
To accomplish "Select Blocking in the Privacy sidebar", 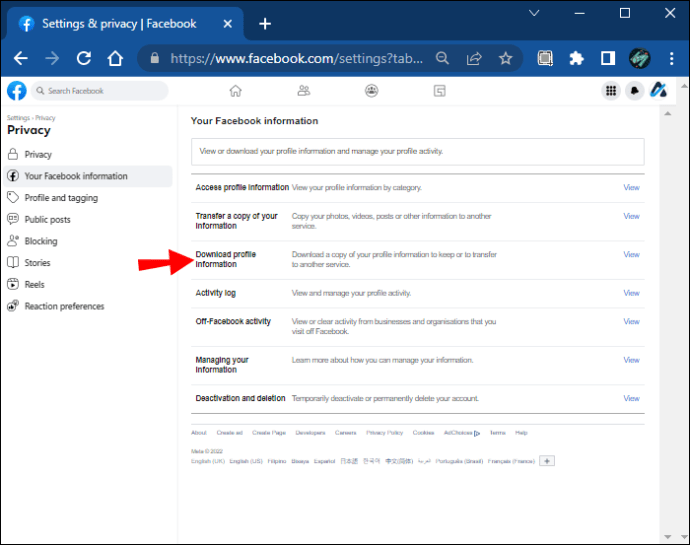I will tap(41, 241).
